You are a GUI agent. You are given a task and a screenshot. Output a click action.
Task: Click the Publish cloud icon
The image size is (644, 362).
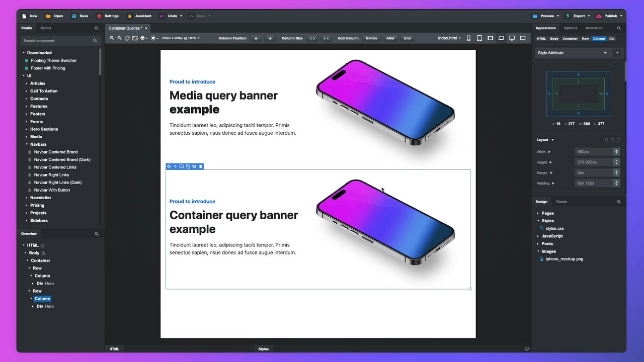click(x=600, y=16)
